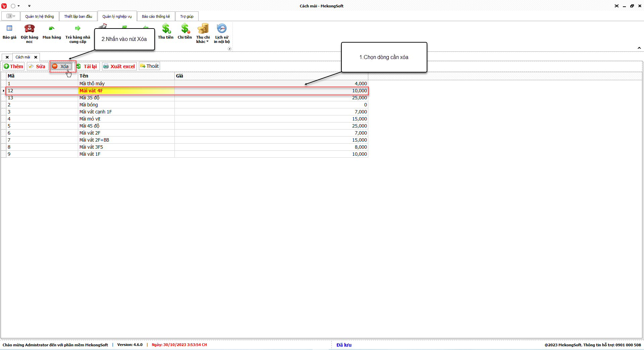Image resolution: width=644 pixels, height=350 pixels.
Task: Click the round quick-access button in title bar
Action: point(13,6)
